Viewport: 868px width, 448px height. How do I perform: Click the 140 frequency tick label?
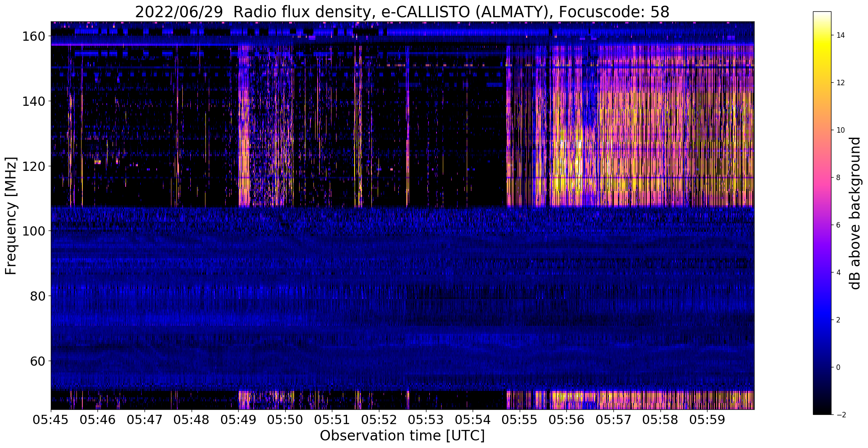[34, 101]
